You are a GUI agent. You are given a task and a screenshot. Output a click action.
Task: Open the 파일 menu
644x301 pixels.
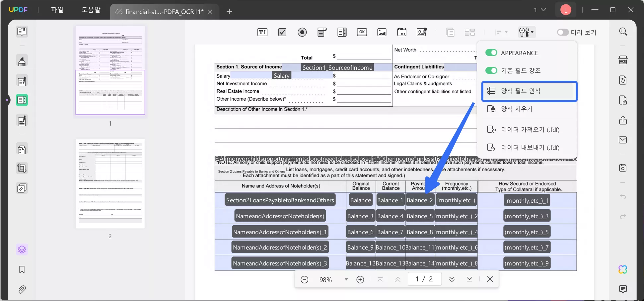(57, 10)
